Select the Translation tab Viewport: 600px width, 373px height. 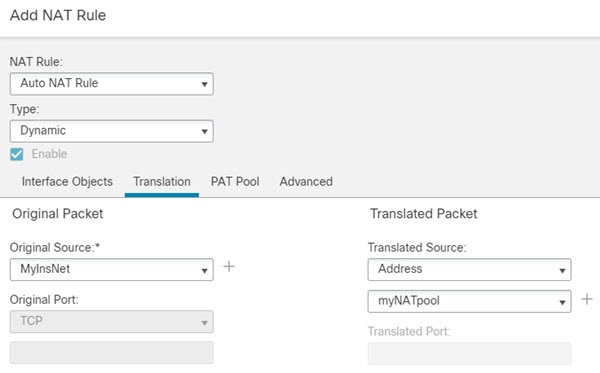(x=162, y=182)
